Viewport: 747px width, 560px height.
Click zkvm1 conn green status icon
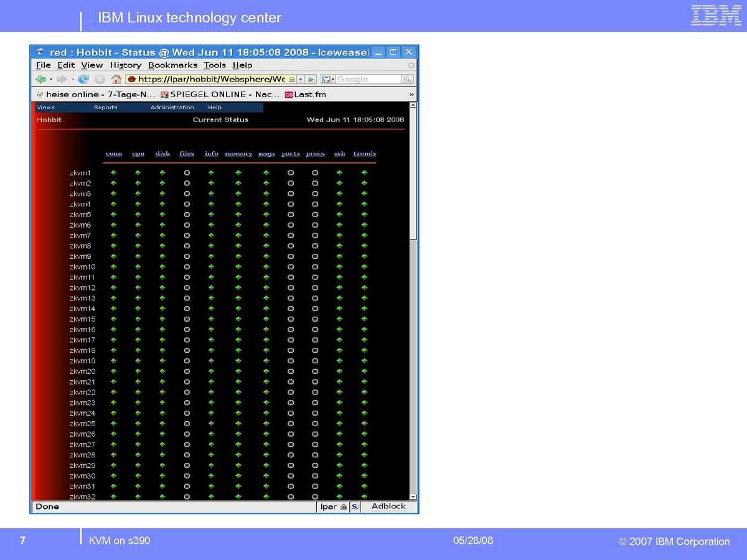point(113,173)
